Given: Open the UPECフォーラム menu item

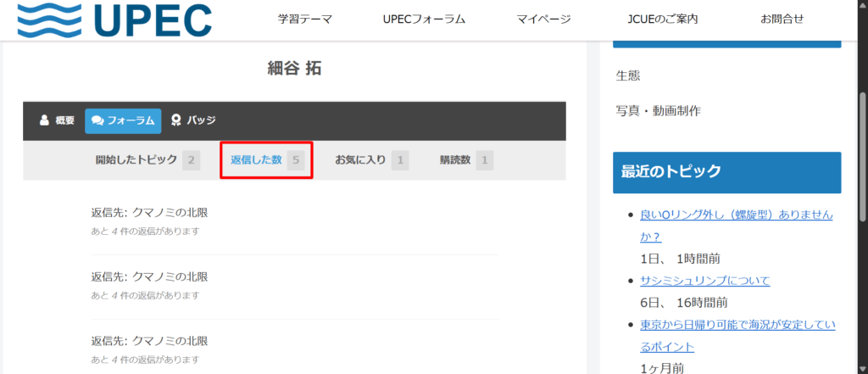Looking at the screenshot, I should pyautogui.click(x=424, y=20).
